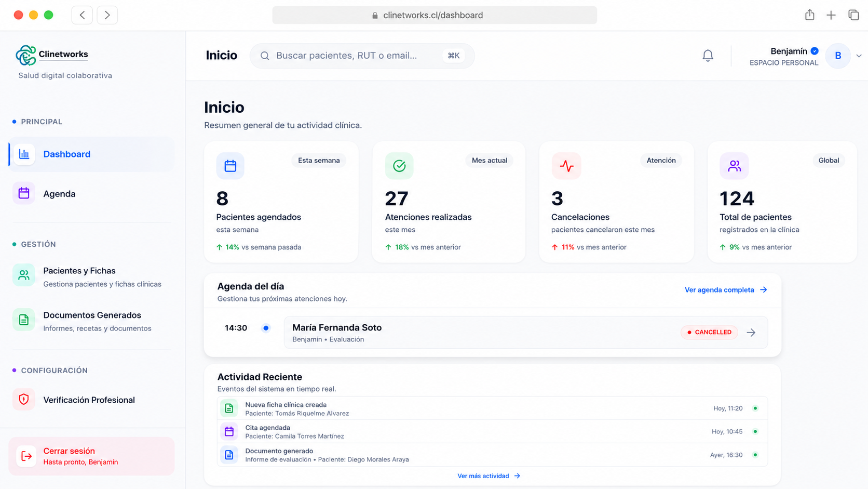The width and height of the screenshot is (868, 489).
Task: Click the Agenda calendar icon in sidebar
Action: coord(24,193)
